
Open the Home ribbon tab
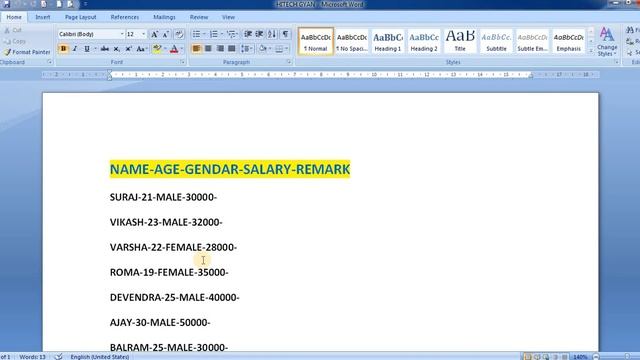pos(14,17)
